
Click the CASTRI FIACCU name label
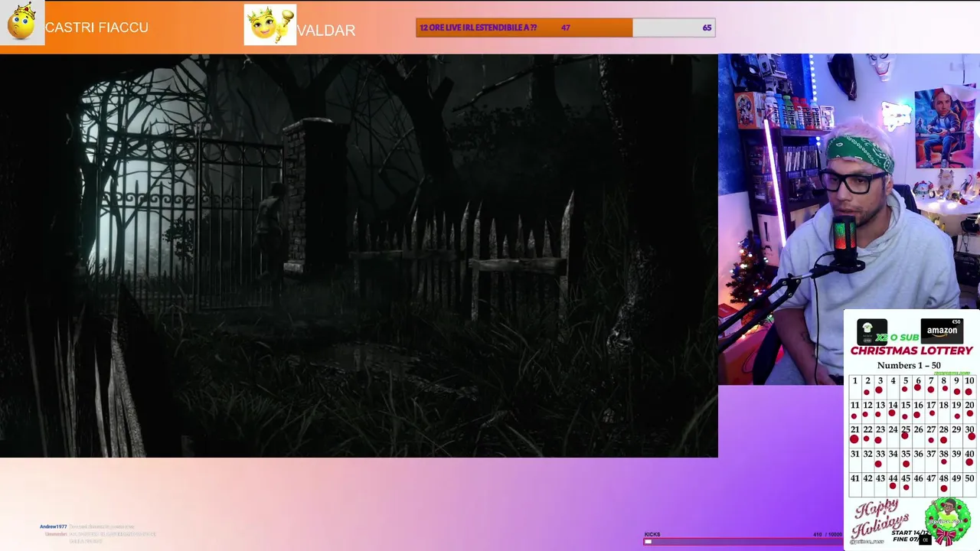[96, 28]
